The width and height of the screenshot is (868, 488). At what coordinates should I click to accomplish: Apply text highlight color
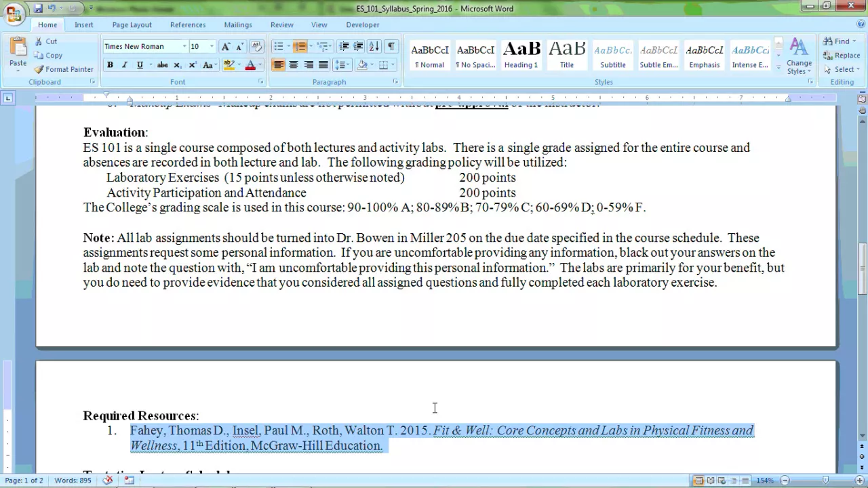pyautogui.click(x=229, y=65)
